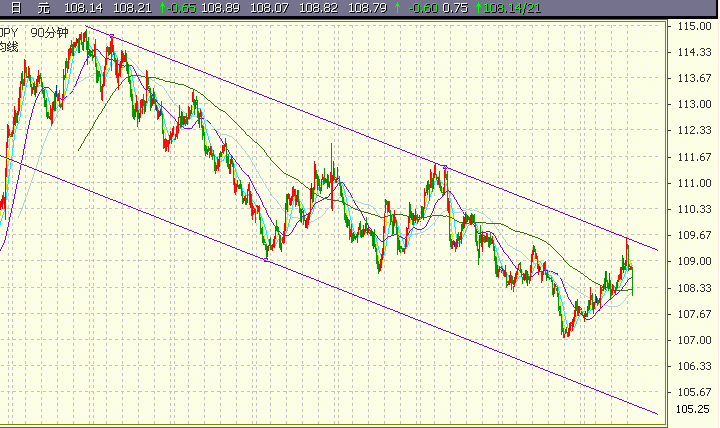
Task: Click the 108.89 value in header
Action: tap(220, 8)
